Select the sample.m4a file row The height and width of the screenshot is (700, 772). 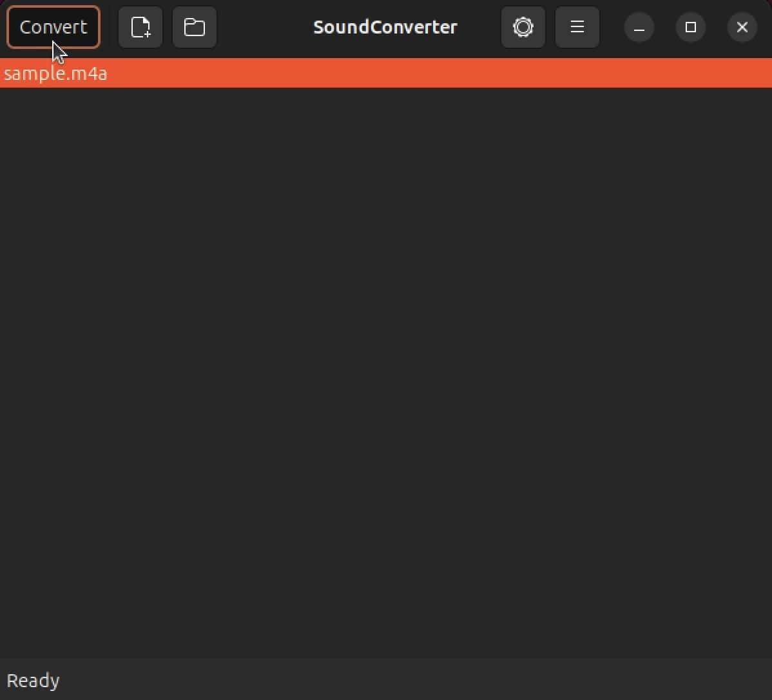click(386, 73)
